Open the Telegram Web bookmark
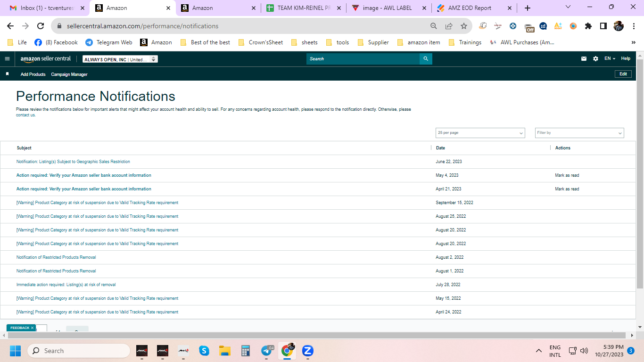 pyautogui.click(x=109, y=42)
